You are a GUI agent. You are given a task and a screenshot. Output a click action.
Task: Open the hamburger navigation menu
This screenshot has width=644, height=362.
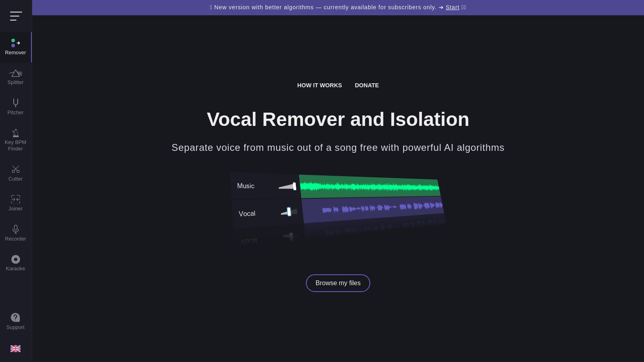16,16
